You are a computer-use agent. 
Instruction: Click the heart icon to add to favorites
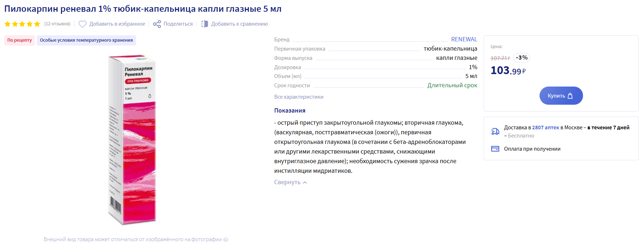[x=82, y=24]
